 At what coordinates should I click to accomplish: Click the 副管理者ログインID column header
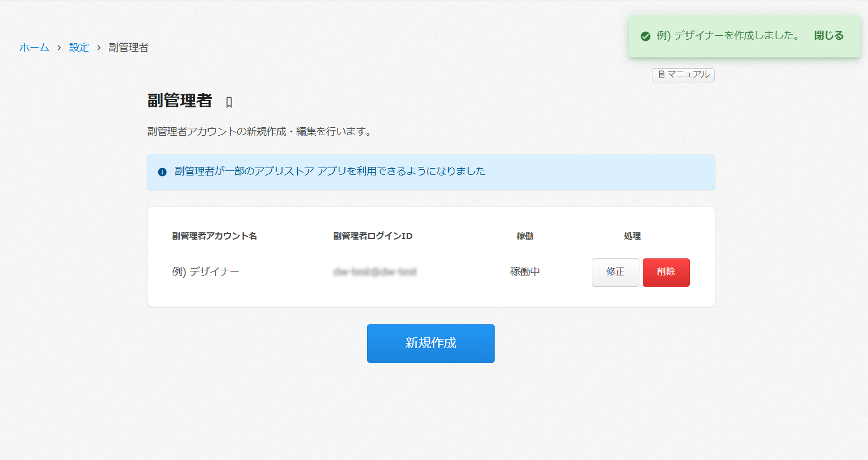coord(372,236)
